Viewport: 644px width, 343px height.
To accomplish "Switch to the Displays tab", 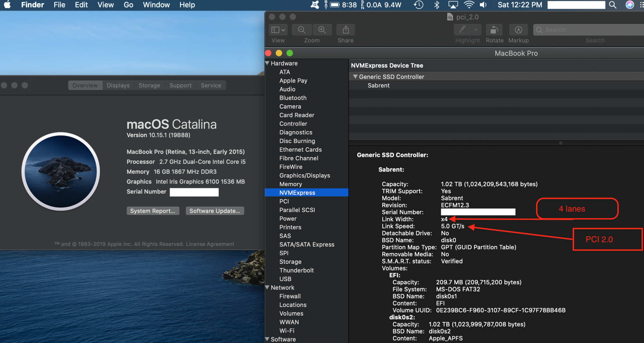I will pyautogui.click(x=118, y=85).
